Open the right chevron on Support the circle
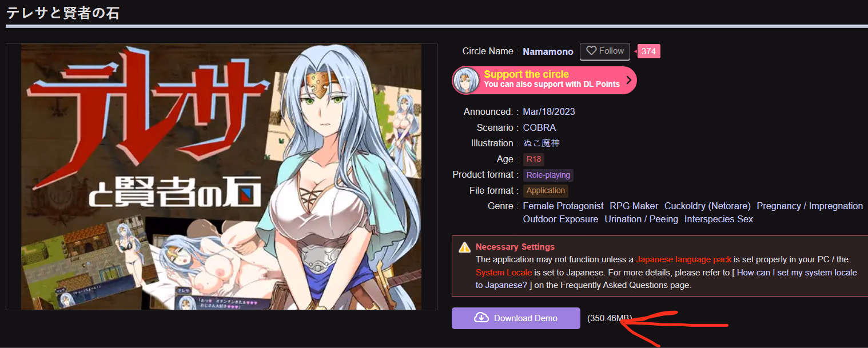 (x=628, y=80)
